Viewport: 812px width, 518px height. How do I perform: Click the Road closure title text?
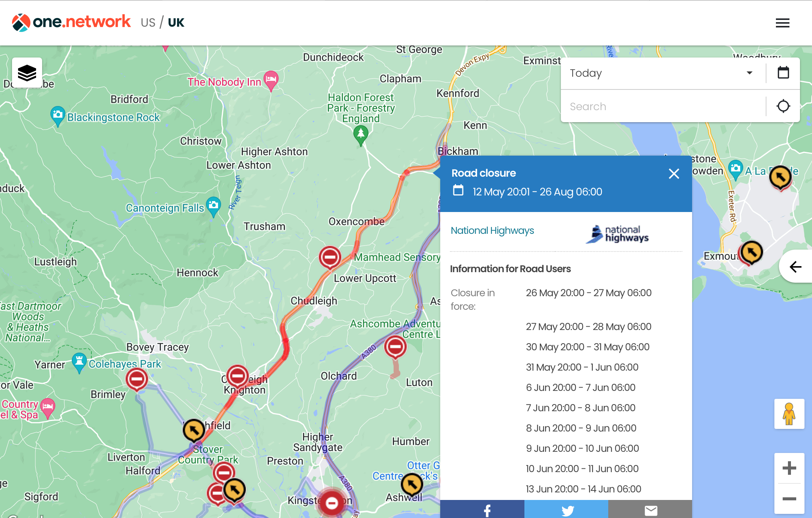pyautogui.click(x=483, y=173)
